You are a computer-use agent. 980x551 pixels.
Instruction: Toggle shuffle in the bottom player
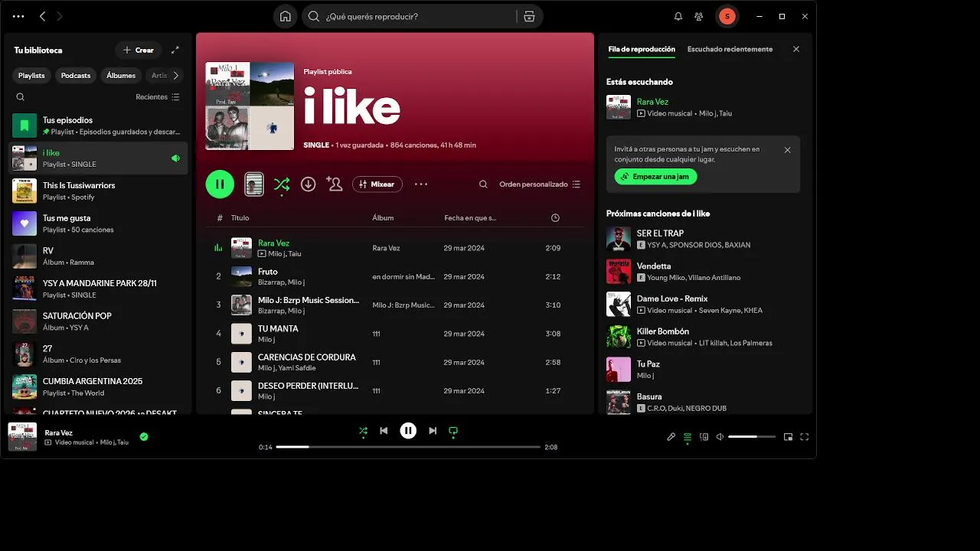coord(363,431)
